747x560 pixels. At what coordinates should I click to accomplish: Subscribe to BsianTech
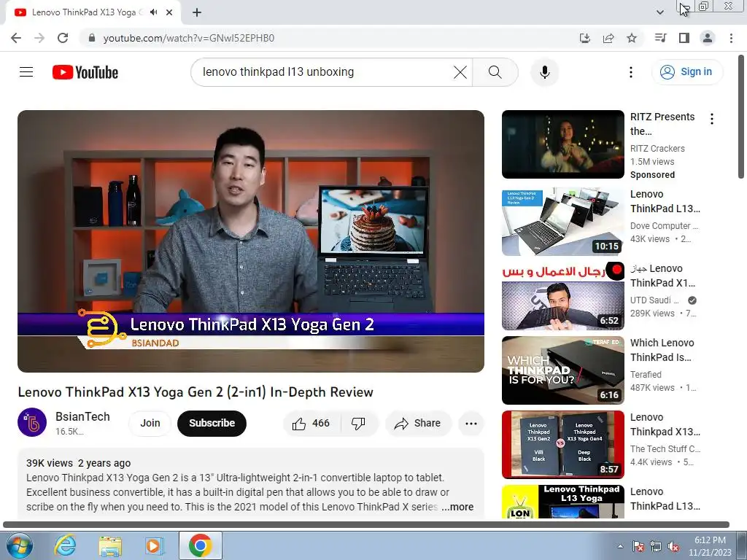(212, 424)
